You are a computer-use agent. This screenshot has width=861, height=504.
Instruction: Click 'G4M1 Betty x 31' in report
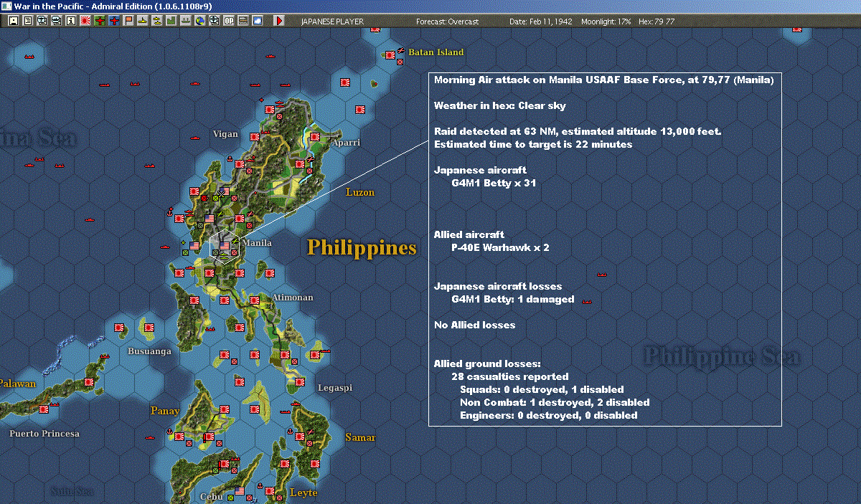coord(494,183)
